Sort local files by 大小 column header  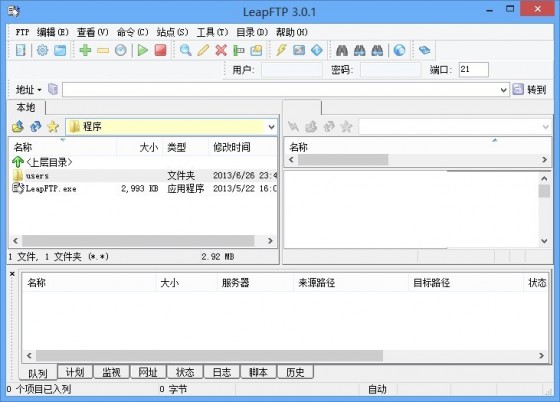point(139,147)
